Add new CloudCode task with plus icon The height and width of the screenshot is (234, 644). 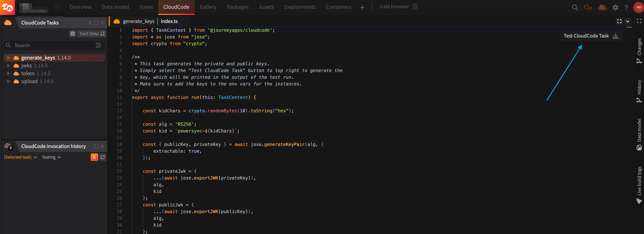(90, 23)
